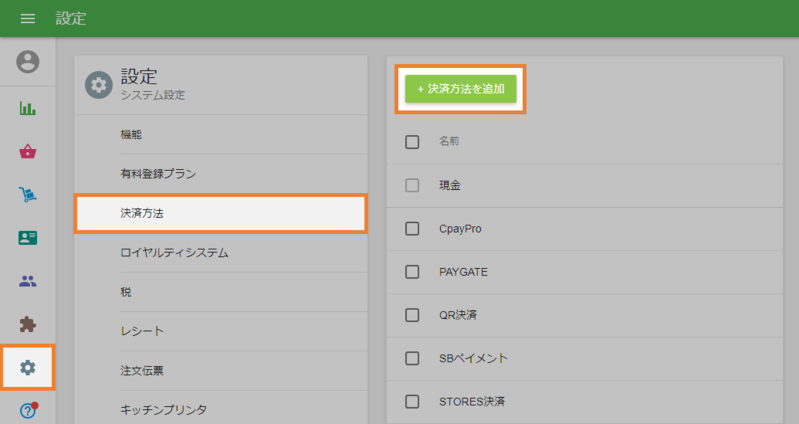Open the inventory hand truck icon
Image resolution: width=799 pixels, height=424 pixels.
click(28, 195)
